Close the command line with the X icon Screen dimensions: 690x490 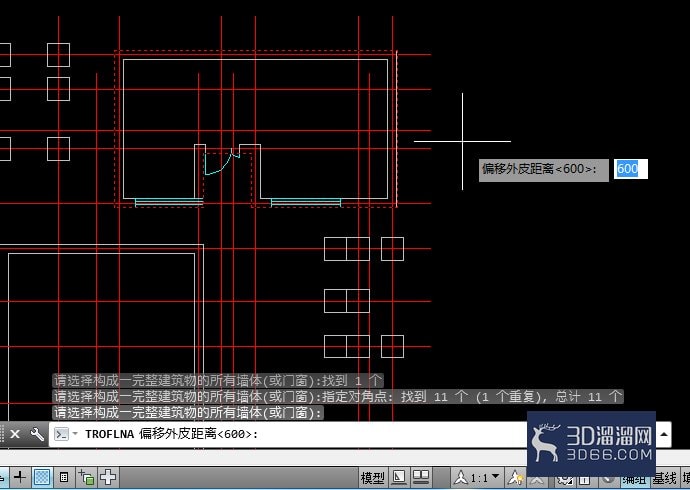click(x=15, y=434)
